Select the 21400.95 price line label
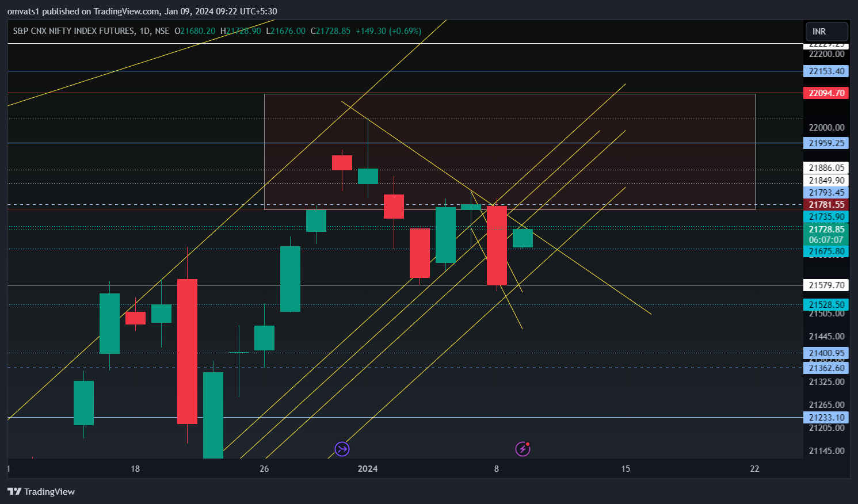The width and height of the screenshot is (858, 504). pyautogui.click(x=826, y=353)
